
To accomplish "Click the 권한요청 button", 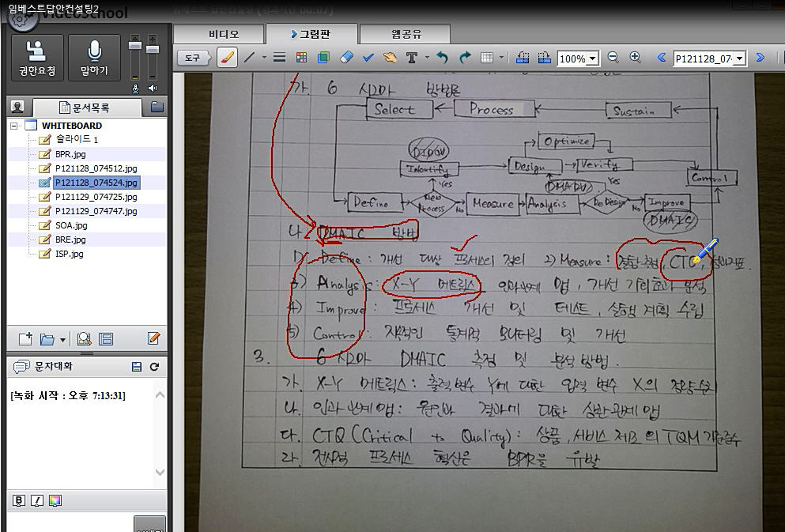I will [36, 58].
